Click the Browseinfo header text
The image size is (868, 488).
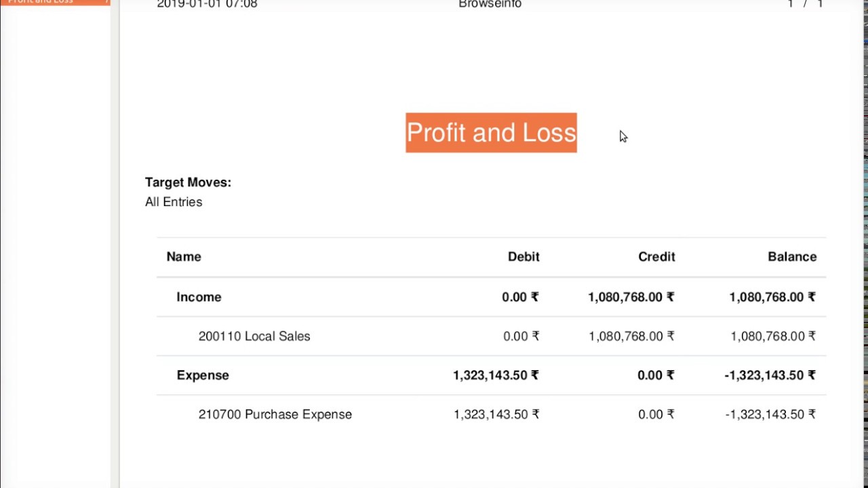490,4
